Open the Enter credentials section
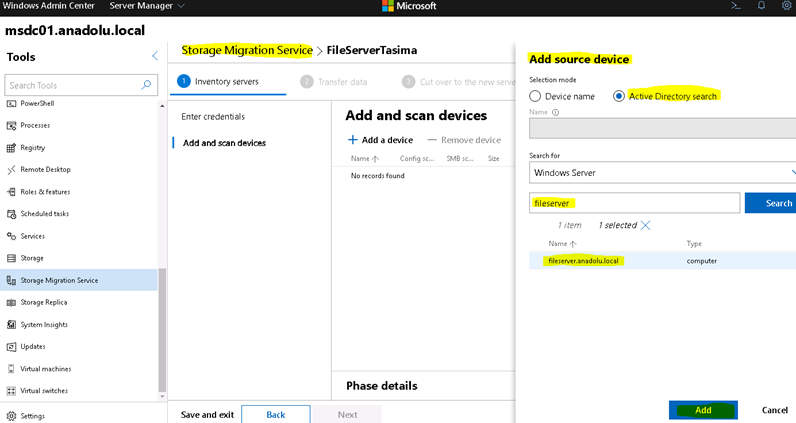796x423 pixels. click(x=213, y=116)
